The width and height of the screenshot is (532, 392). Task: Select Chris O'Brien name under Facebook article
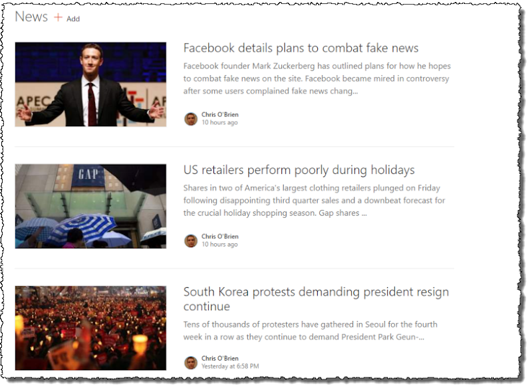[220, 115]
